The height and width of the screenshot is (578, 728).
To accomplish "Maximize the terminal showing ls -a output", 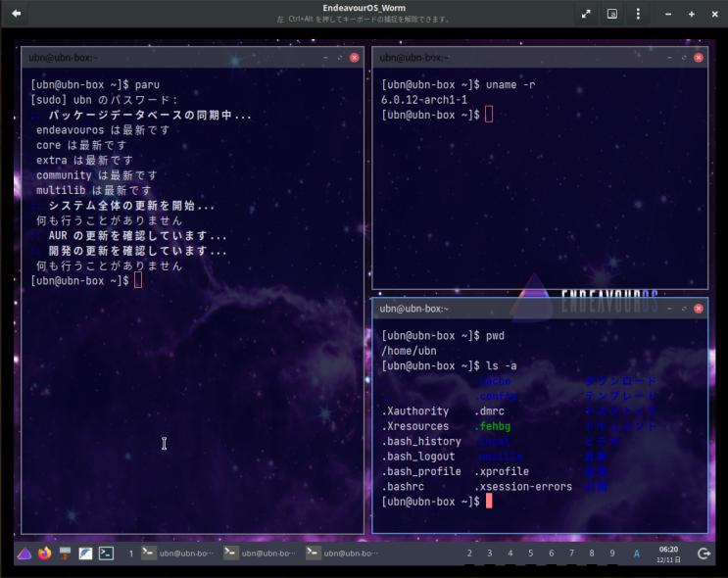I will [x=684, y=309].
